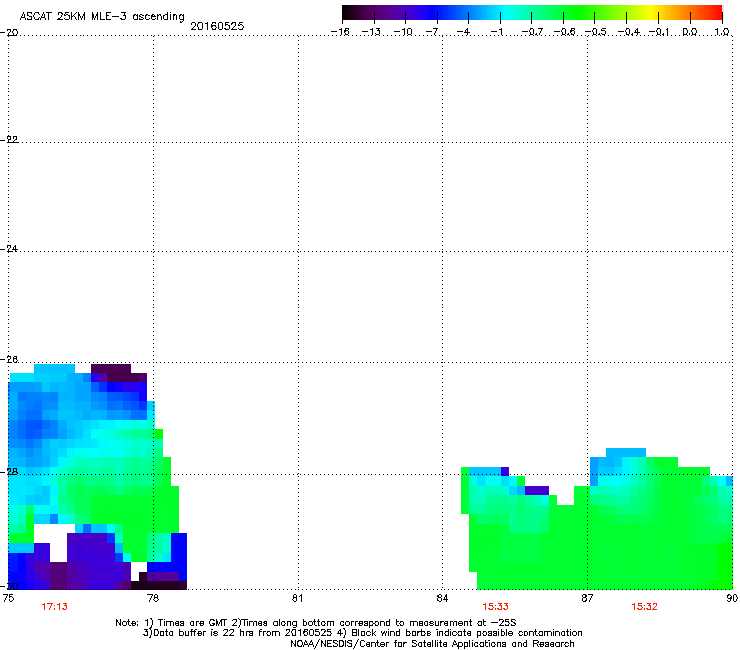The height and width of the screenshot is (650, 740).
Task: Click the latitude axis label -30
Action: [9, 586]
